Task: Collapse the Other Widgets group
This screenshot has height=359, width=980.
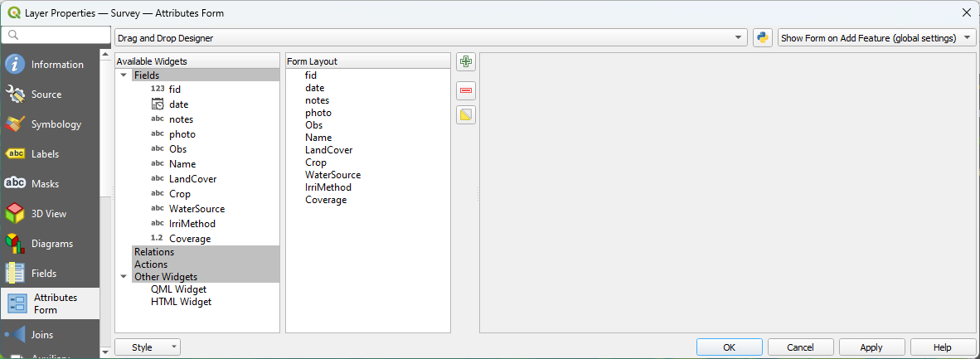Action: tap(124, 277)
